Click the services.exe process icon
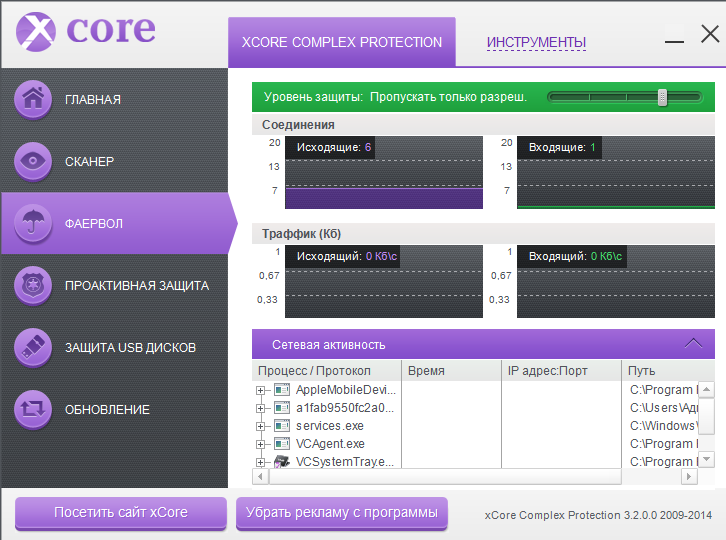 click(282, 426)
